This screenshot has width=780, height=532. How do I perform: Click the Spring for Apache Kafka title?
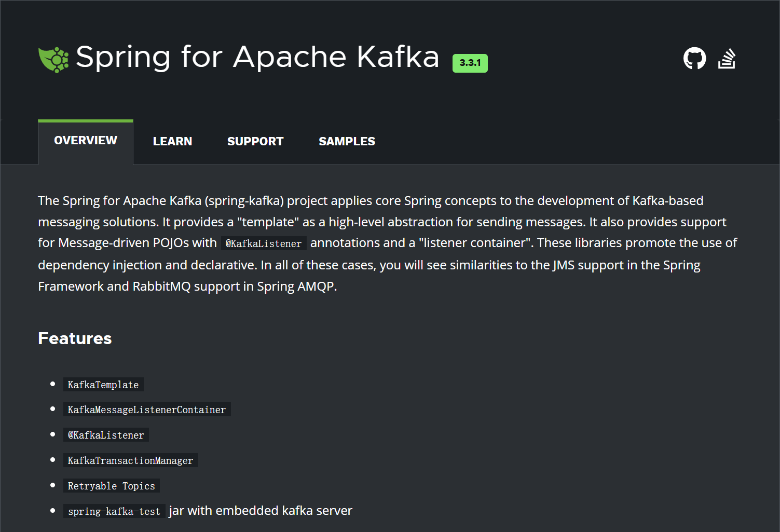(257, 57)
